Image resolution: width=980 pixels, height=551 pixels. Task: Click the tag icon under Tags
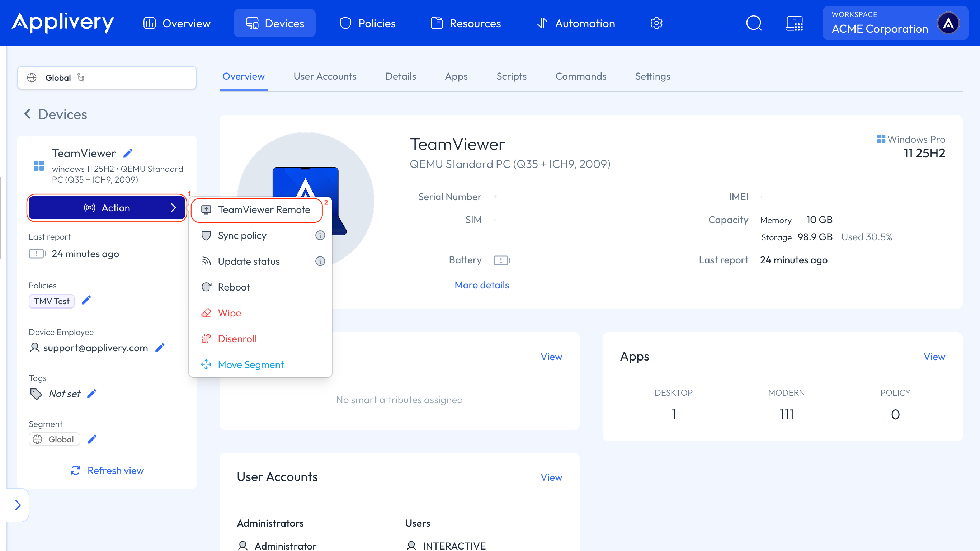point(36,394)
